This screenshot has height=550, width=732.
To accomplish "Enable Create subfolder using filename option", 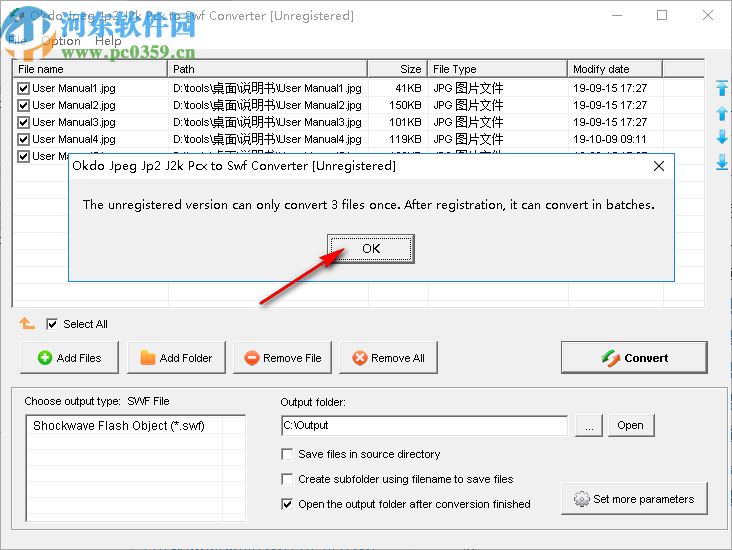I will pos(287,479).
